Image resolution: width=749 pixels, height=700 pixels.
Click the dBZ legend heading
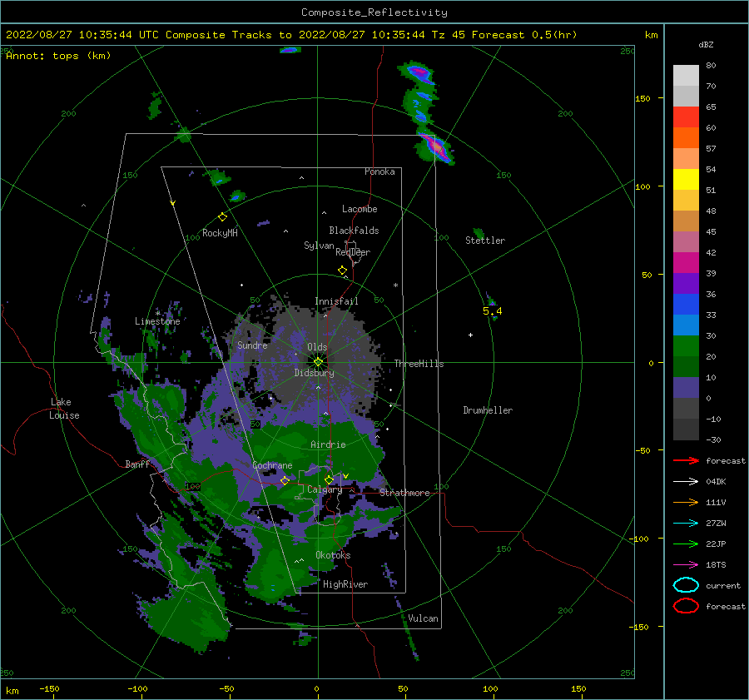coord(706,45)
